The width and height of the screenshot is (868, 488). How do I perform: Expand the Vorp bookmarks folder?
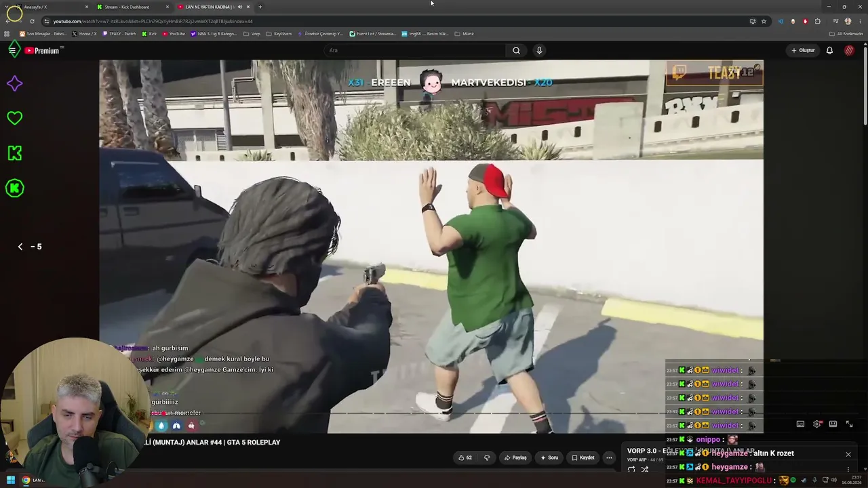pos(252,34)
